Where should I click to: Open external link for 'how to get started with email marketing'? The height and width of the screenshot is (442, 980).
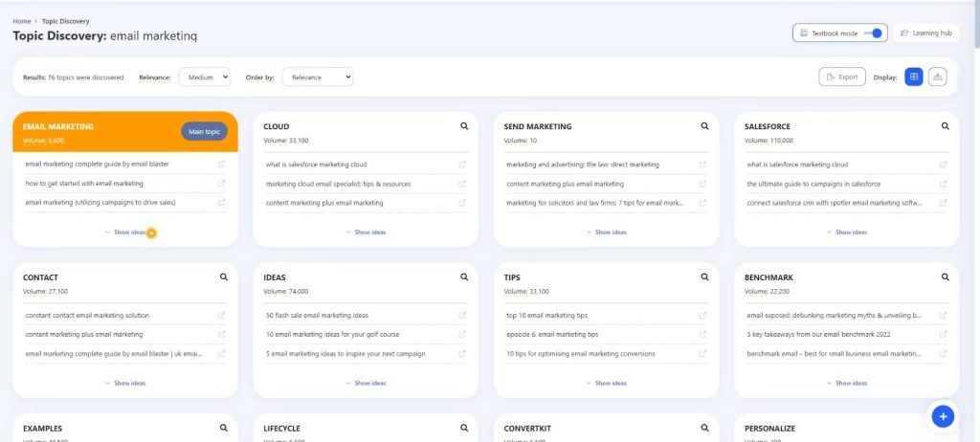tap(221, 184)
